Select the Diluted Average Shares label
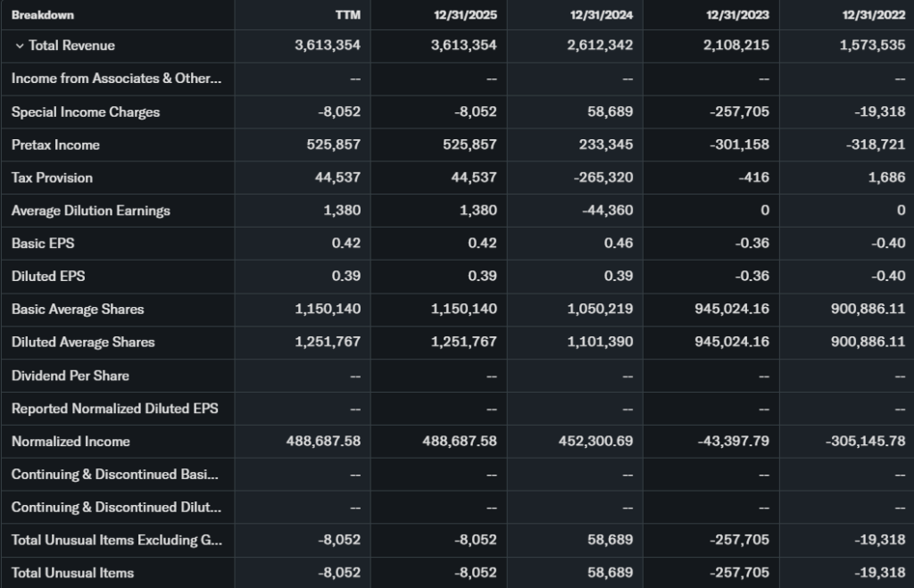Viewport: 914px width, 588px height. pyautogui.click(x=83, y=342)
